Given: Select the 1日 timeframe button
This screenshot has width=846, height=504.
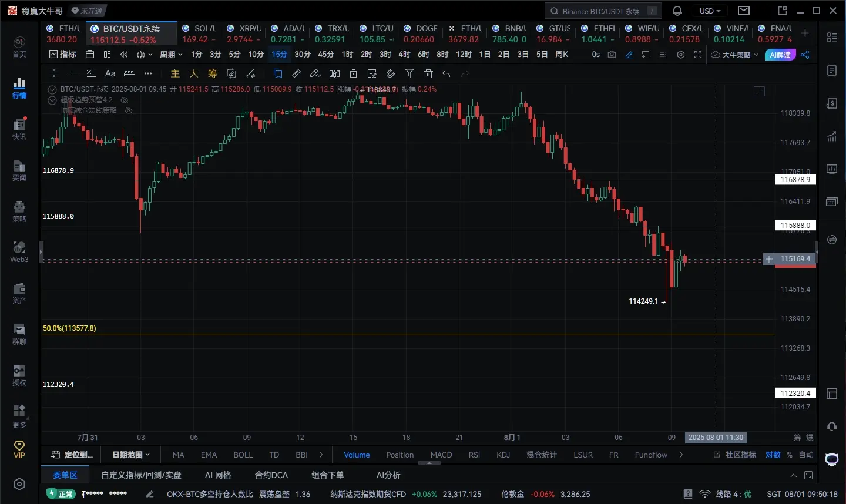Looking at the screenshot, I should tap(485, 55).
